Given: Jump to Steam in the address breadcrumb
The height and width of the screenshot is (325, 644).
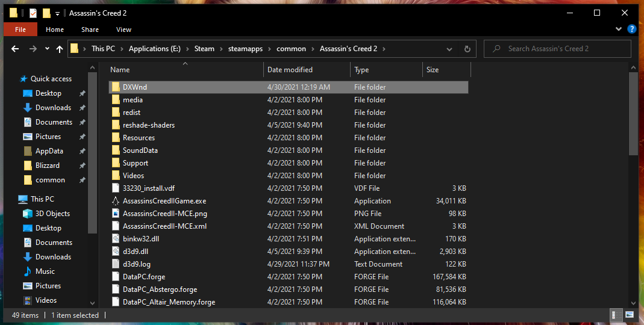Looking at the screenshot, I should click(x=204, y=49).
